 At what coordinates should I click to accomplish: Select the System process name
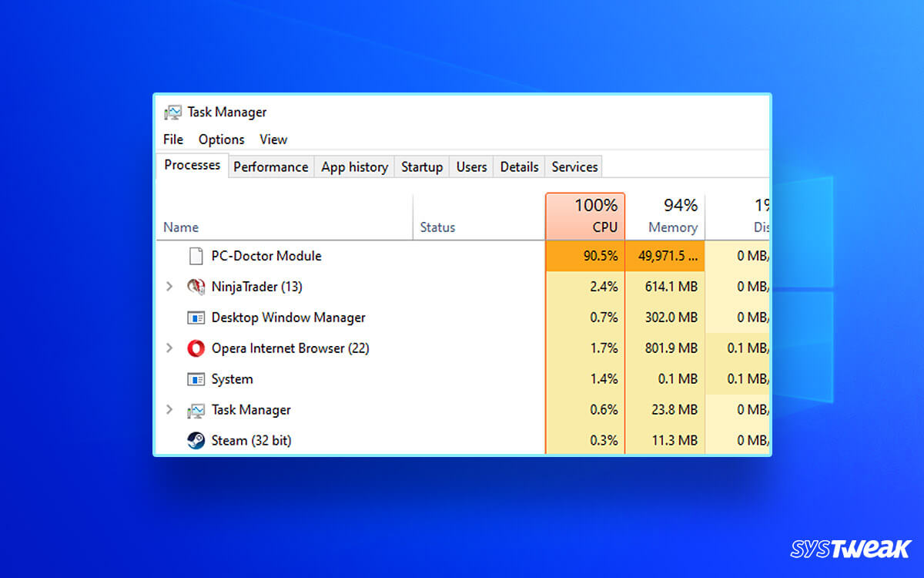[232, 379]
